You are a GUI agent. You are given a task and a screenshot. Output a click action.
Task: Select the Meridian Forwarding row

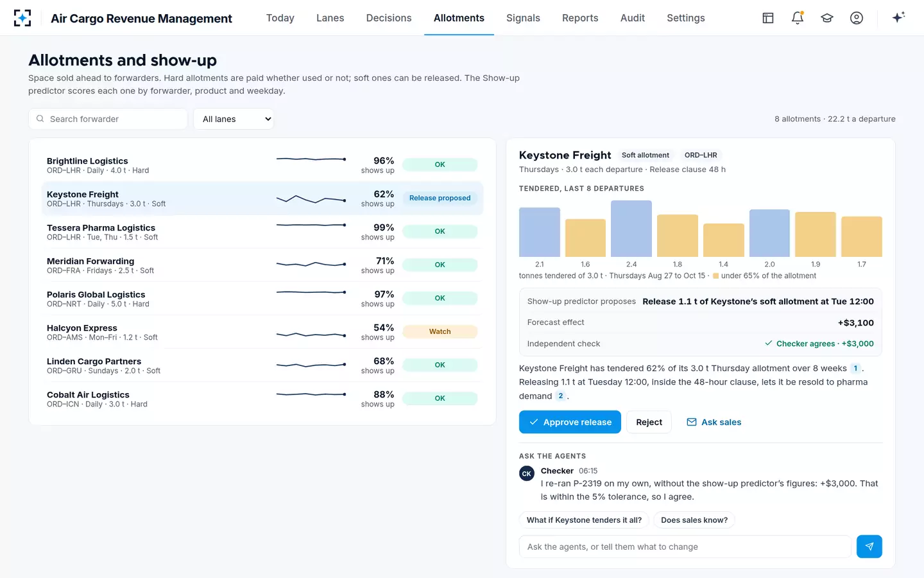[x=262, y=265]
